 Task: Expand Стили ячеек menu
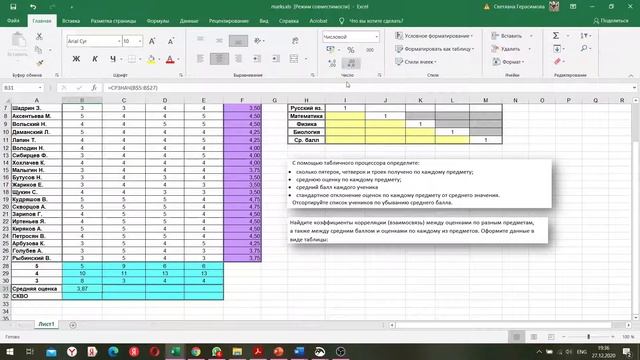(x=416, y=62)
